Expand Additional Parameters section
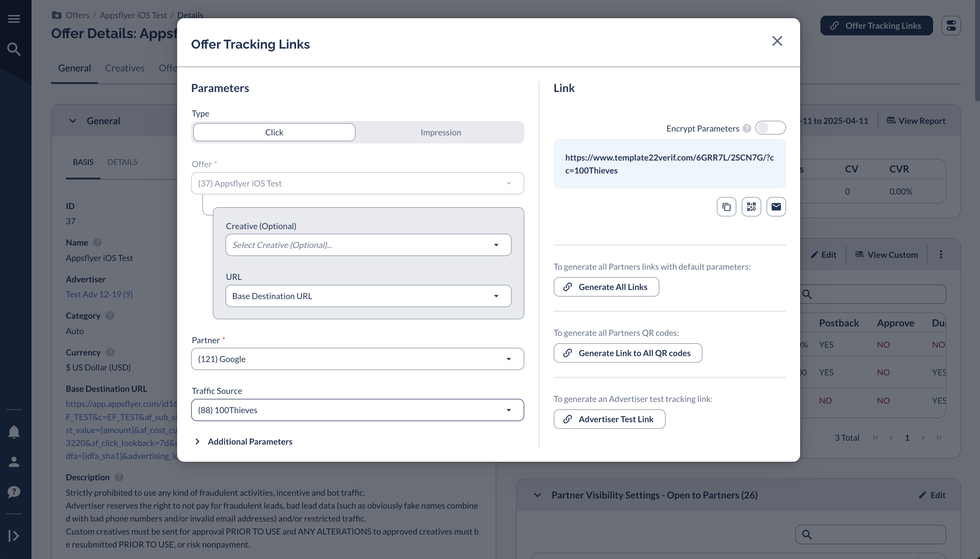The width and height of the screenshot is (980, 559). click(x=244, y=441)
